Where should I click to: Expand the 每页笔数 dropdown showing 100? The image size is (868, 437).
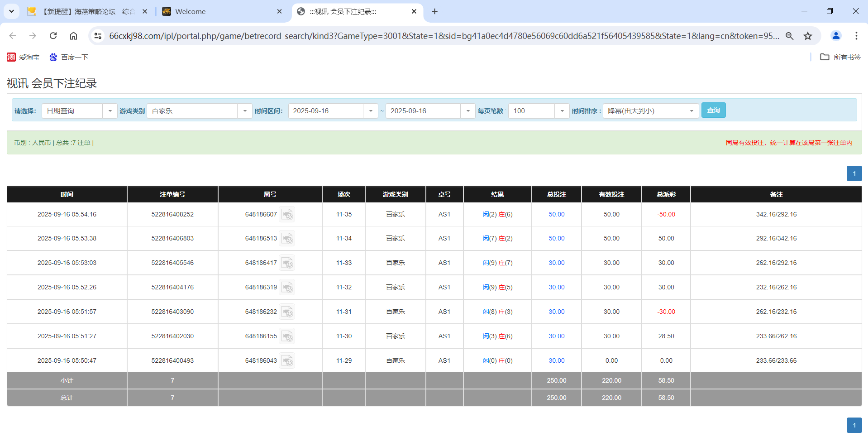click(x=562, y=110)
